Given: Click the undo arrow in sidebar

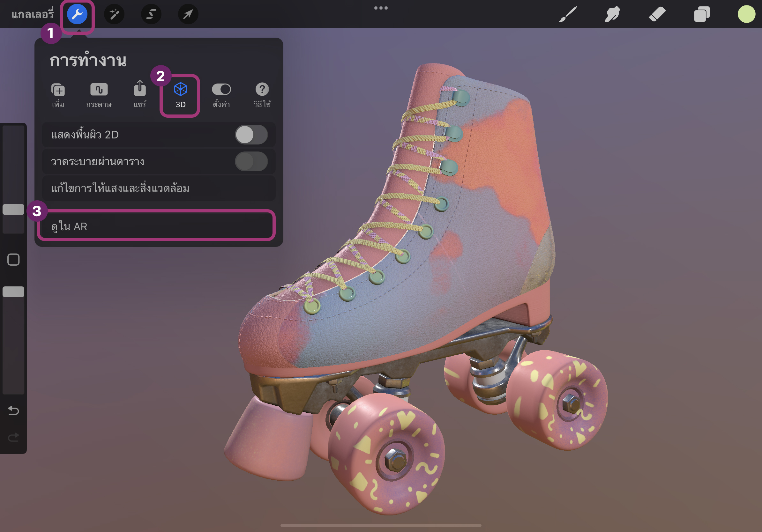Looking at the screenshot, I should click(x=13, y=410).
